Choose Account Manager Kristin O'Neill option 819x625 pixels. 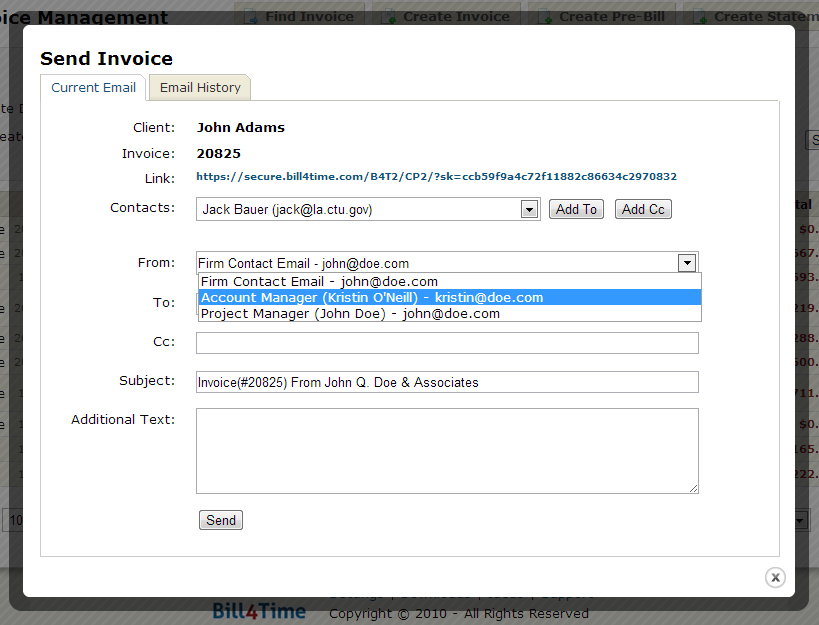pos(450,298)
